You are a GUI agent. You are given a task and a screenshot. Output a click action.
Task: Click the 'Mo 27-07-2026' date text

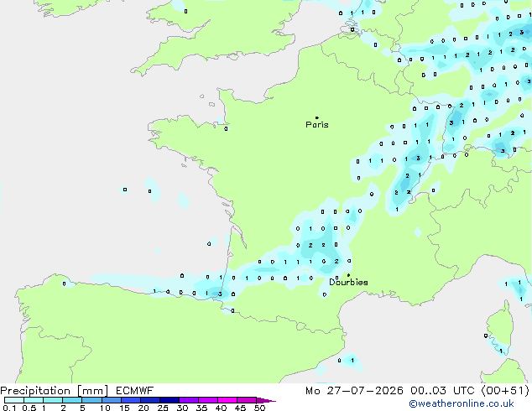click(355, 391)
